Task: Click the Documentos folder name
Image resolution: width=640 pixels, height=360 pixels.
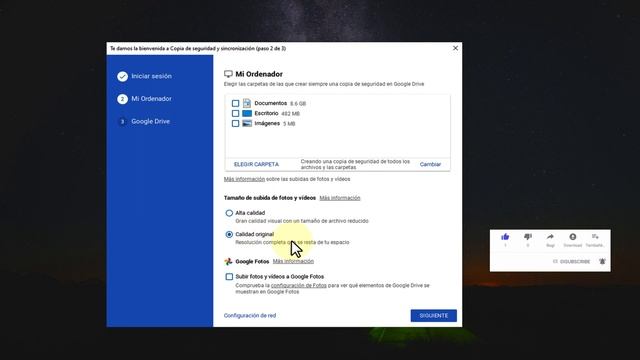Action: click(x=271, y=103)
